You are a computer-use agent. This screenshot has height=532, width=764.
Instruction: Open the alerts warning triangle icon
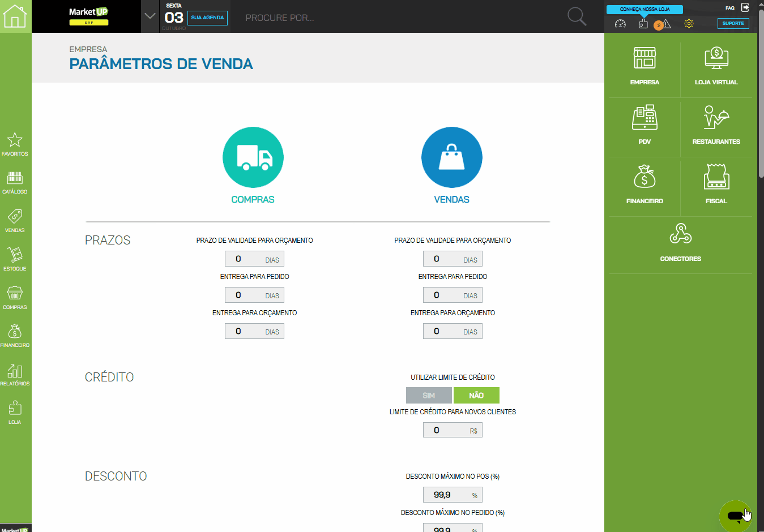click(667, 24)
